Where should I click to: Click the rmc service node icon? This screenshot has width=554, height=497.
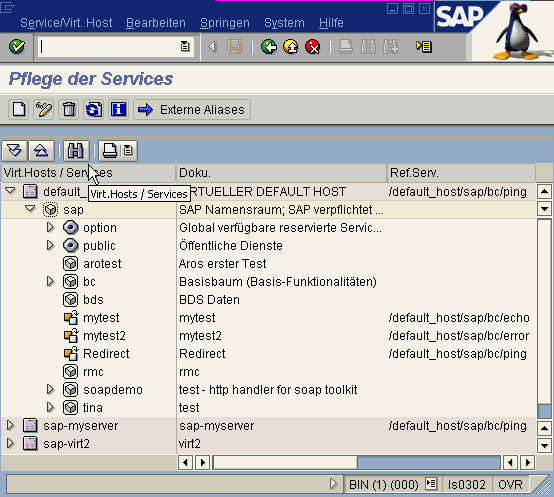(x=71, y=372)
